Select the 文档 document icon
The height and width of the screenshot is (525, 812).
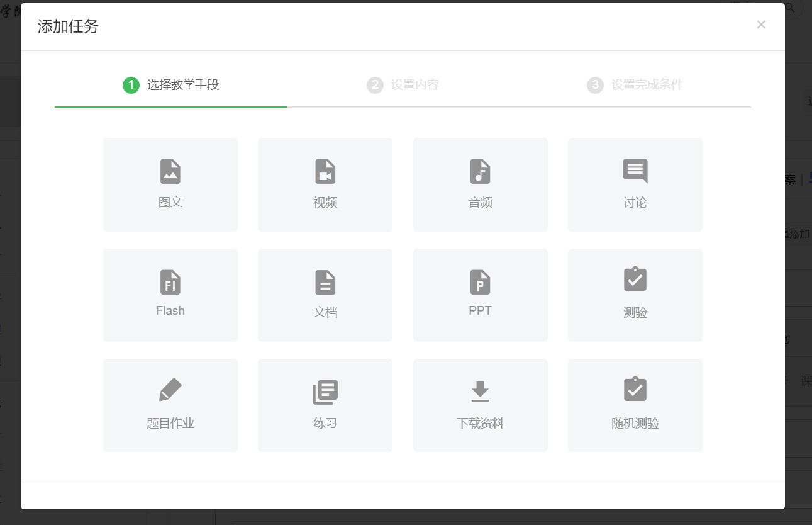325,282
